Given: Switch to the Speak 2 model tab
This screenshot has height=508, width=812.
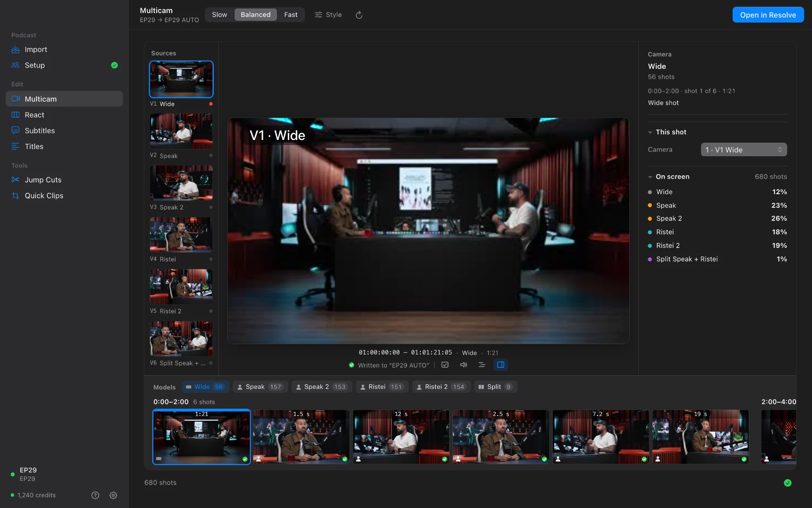Looking at the screenshot, I should [322, 387].
